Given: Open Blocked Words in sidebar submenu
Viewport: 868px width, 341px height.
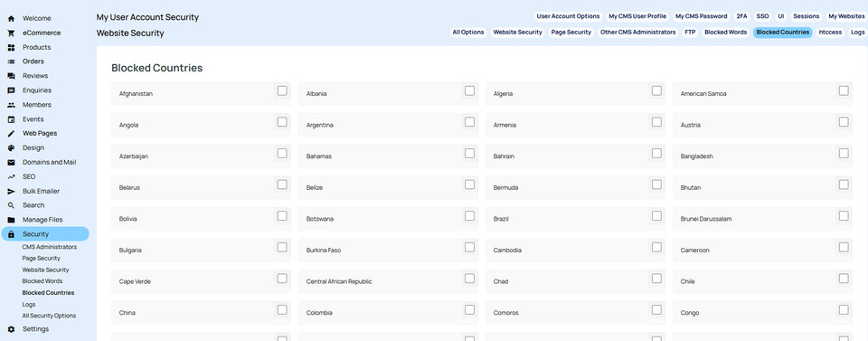Looking at the screenshot, I should [42, 281].
